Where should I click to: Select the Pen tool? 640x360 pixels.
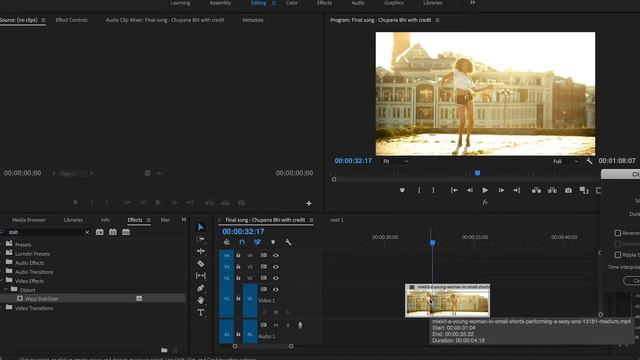tap(200, 288)
